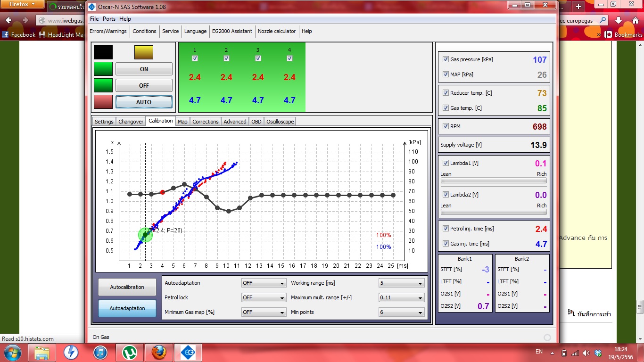Toggle injector 1 checkbox
Image resolution: width=644 pixels, height=362 pixels.
coord(195,58)
